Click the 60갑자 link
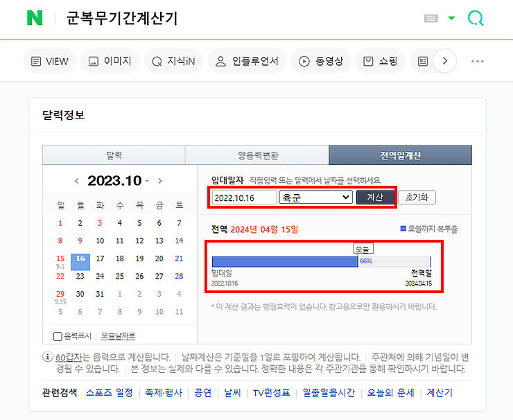Screen dimensions: 513x420 point(68,357)
